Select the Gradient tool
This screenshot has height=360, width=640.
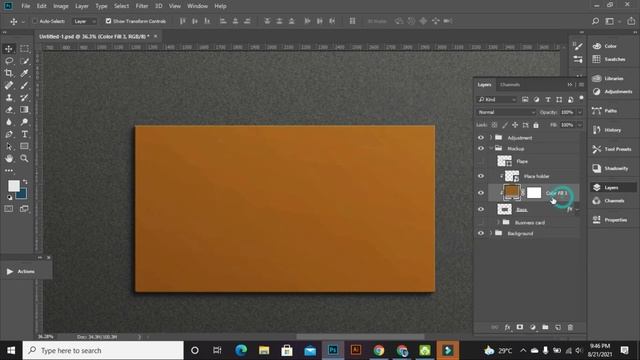(24, 110)
